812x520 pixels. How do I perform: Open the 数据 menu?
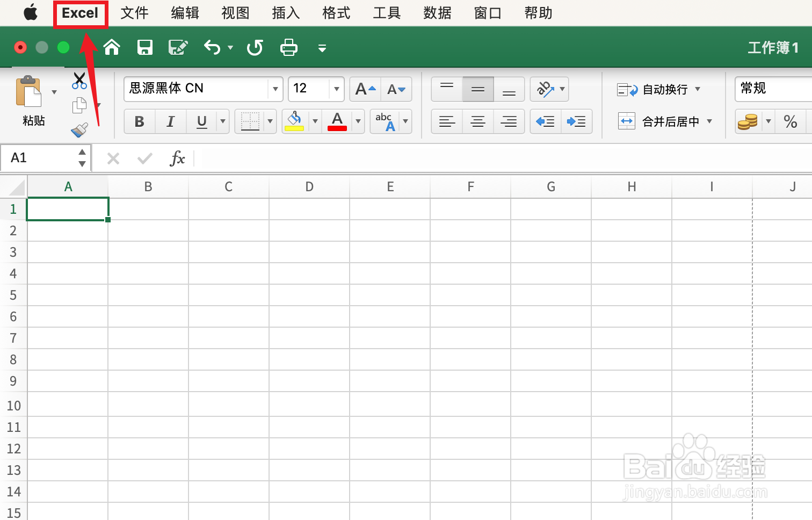coord(437,13)
